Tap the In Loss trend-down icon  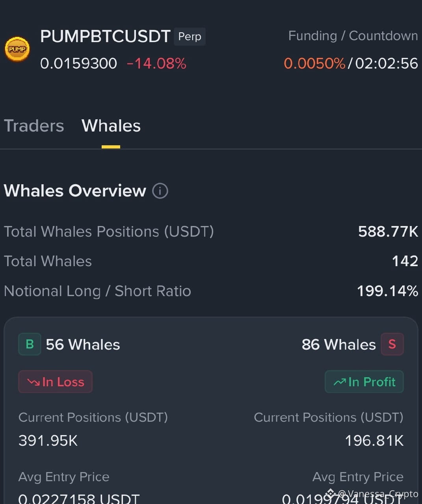(33, 382)
